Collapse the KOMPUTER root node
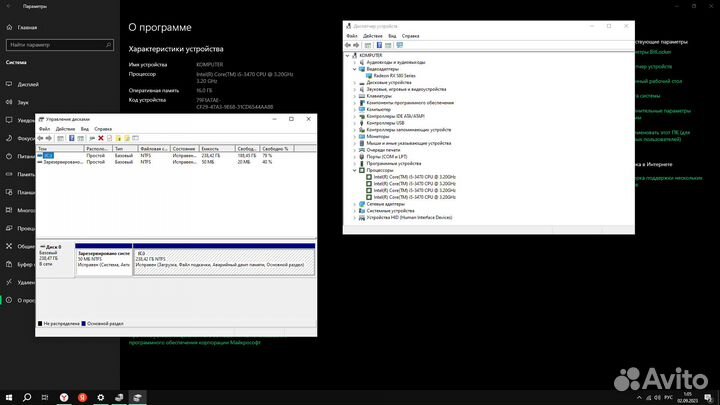The height and width of the screenshot is (405, 720). pos(348,55)
